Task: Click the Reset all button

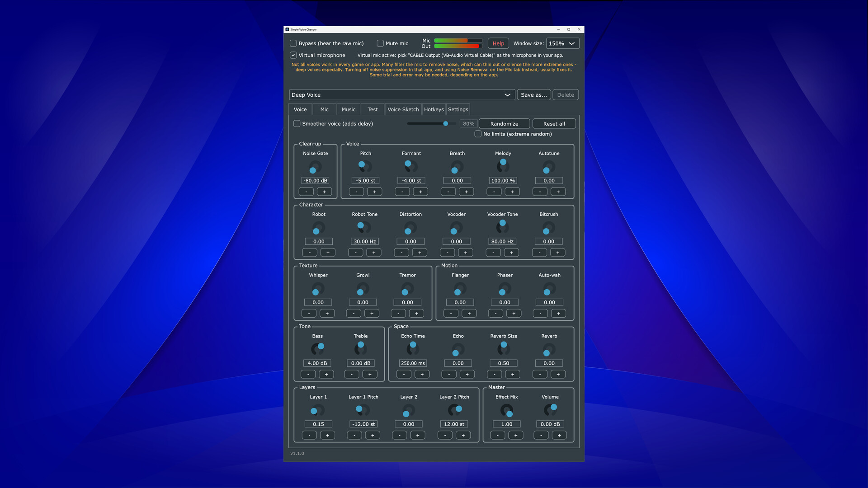Action: tap(554, 124)
